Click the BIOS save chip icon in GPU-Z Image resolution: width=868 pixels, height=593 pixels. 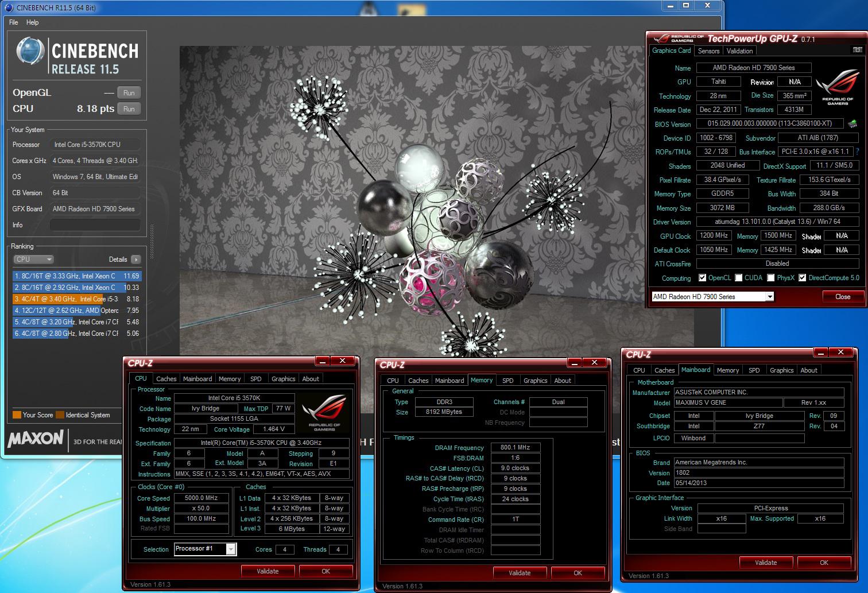pyautogui.click(x=852, y=123)
